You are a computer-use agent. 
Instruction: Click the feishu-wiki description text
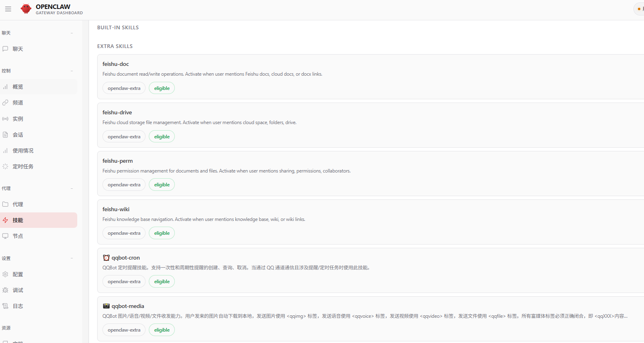[x=204, y=219]
